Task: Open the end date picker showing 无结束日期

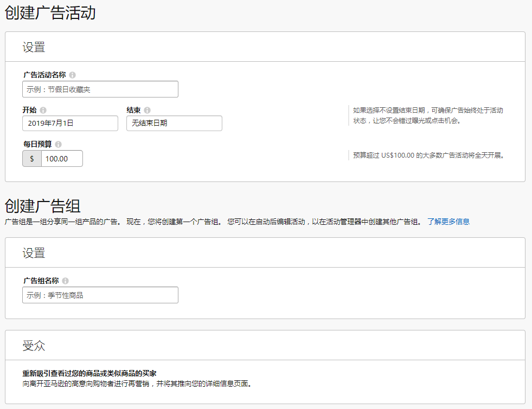Action: 174,124
